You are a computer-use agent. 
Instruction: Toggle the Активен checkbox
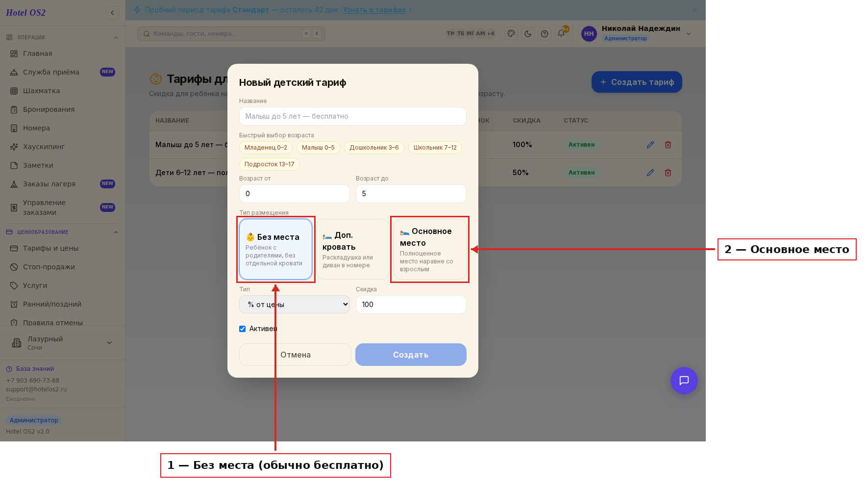pyautogui.click(x=242, y=329)
